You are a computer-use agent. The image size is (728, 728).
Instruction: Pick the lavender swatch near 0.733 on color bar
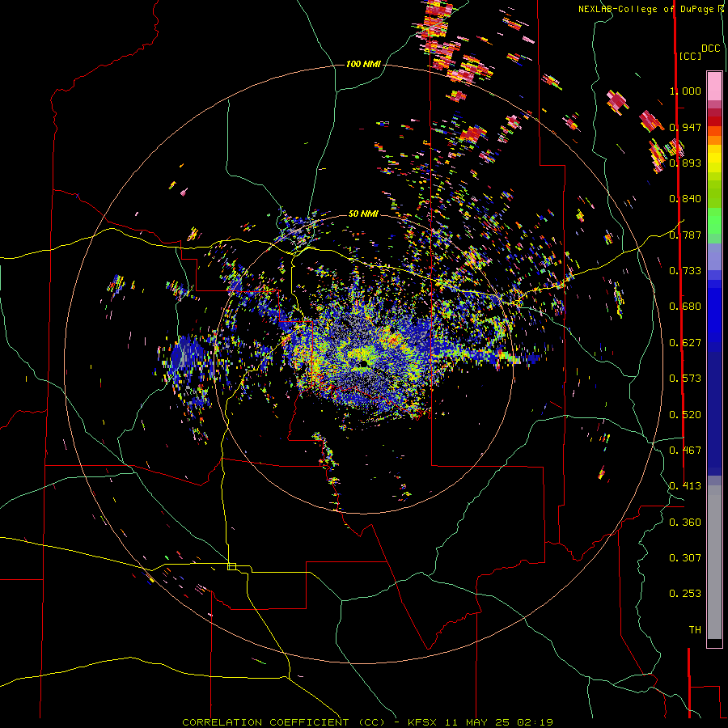(714, 256)
